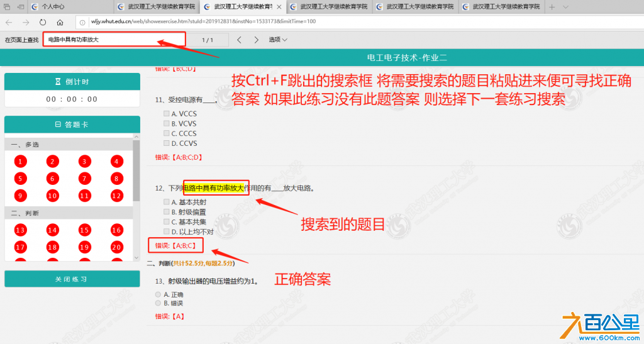644x344 pixels.
Task: Click the site info icon in address bar
Action: click(82, 22)
